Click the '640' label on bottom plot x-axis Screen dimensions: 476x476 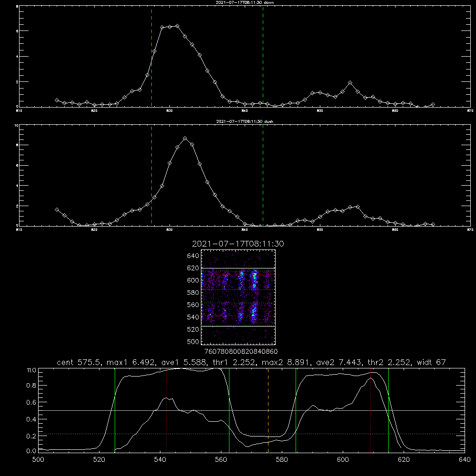[x=465, y=460]
